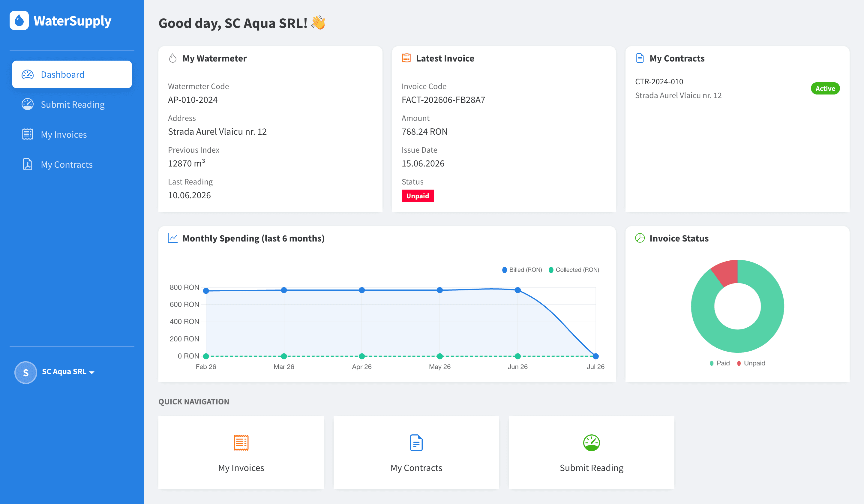Open Dashboard from sidebar
The height and width of the screenshot is (504, 864).
pos(72,74)
